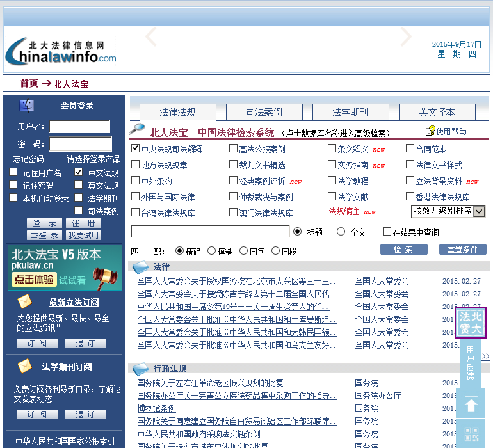Click the 会员登录 computer icon
This screenshot has height=448, width=493.
pos(28,106)
